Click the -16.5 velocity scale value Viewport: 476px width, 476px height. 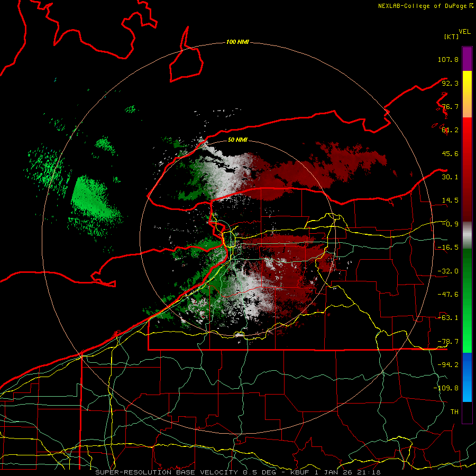point(448,248)
